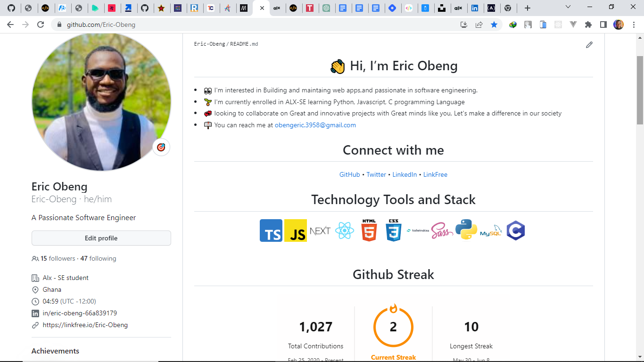This screenshot has height=362, width=644.
Task: Switch to the LinkedIn browser tab
Action: 475,8
